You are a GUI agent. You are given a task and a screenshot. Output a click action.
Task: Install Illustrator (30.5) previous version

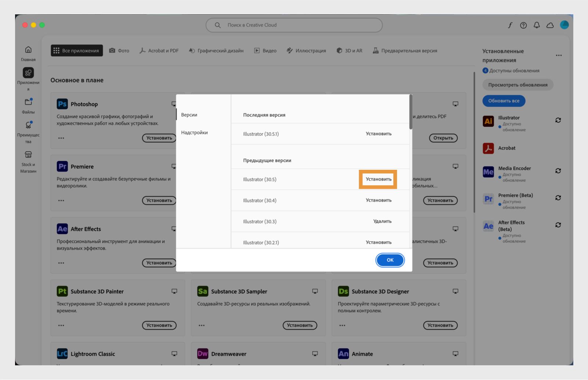[379, 179]
